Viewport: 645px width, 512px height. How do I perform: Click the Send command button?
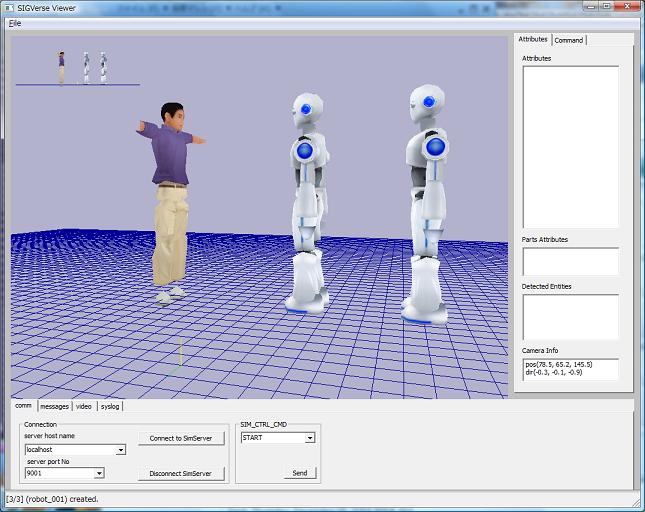point(299,473)
